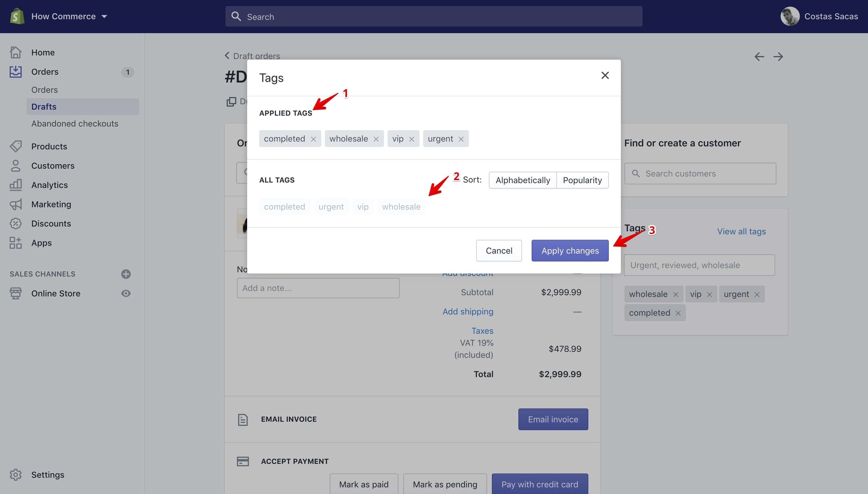Viewport: 868px width, 494px height.
Task: Click the Customers person icon
Action: coord(16,166)
